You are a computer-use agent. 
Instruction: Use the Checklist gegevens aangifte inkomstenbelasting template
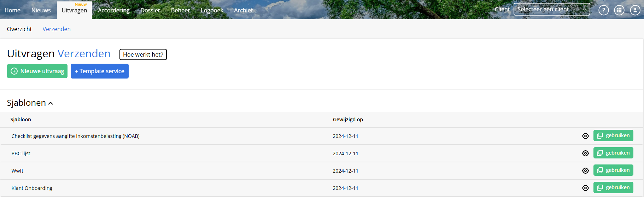(613, 135)
